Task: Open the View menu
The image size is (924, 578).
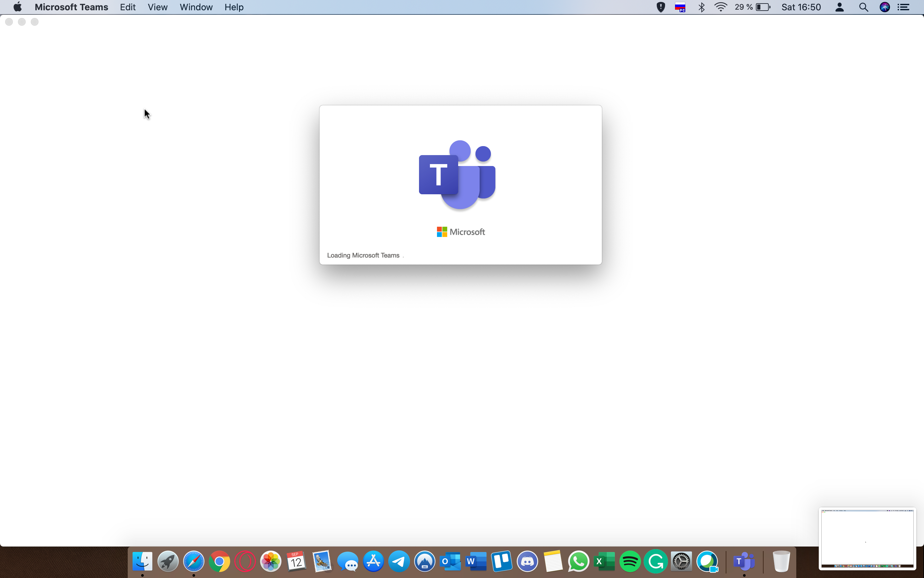Action: tap(157, 7)
